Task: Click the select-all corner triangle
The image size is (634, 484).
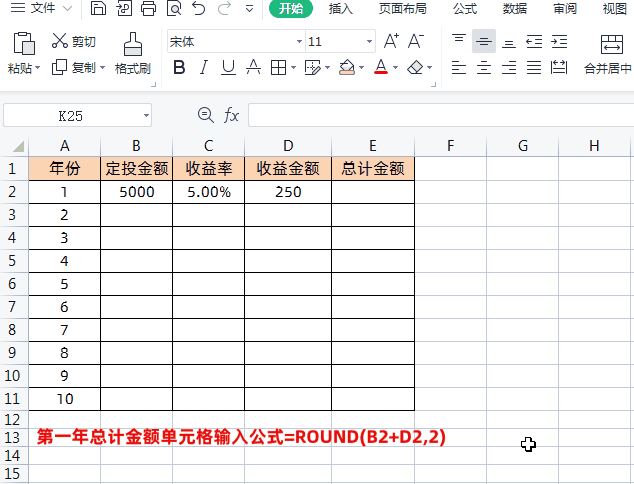Action: [18, 146]
